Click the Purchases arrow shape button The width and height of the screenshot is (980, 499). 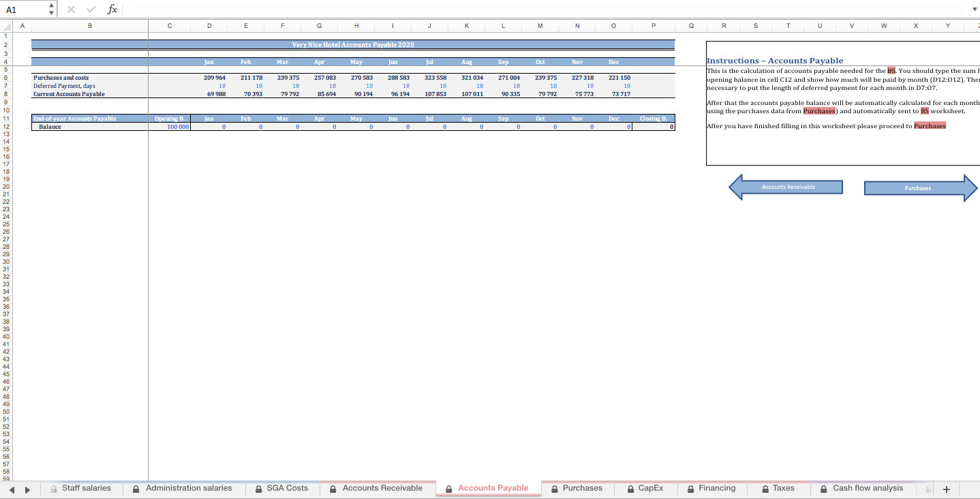[x=918, y=187]
